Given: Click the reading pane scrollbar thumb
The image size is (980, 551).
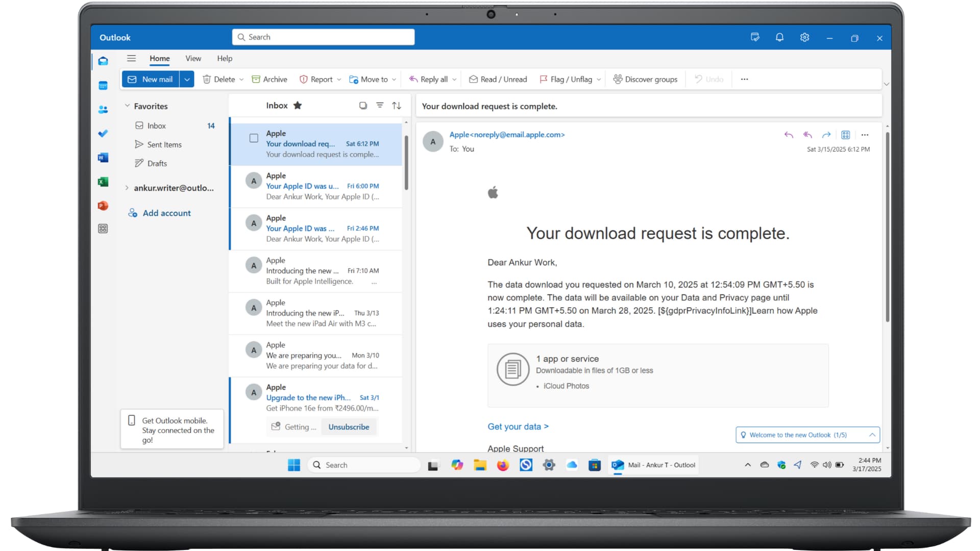Looking at the screenshot, I should [x=887, y=226].
